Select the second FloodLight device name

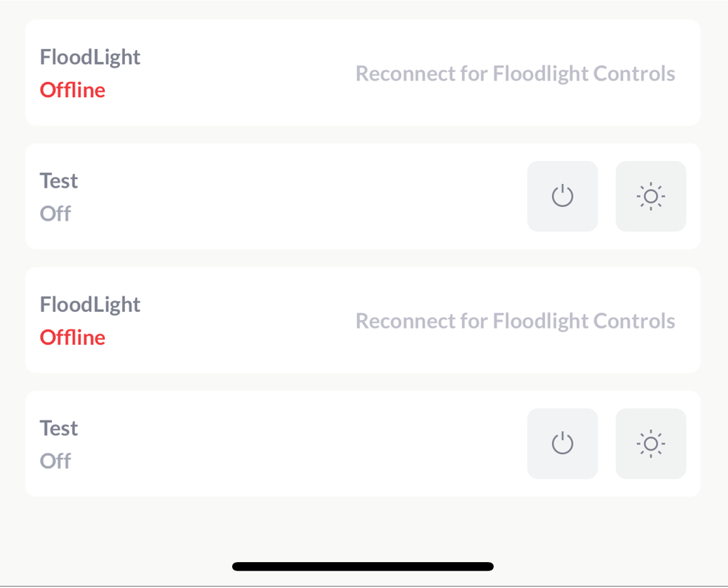(90, 304)
